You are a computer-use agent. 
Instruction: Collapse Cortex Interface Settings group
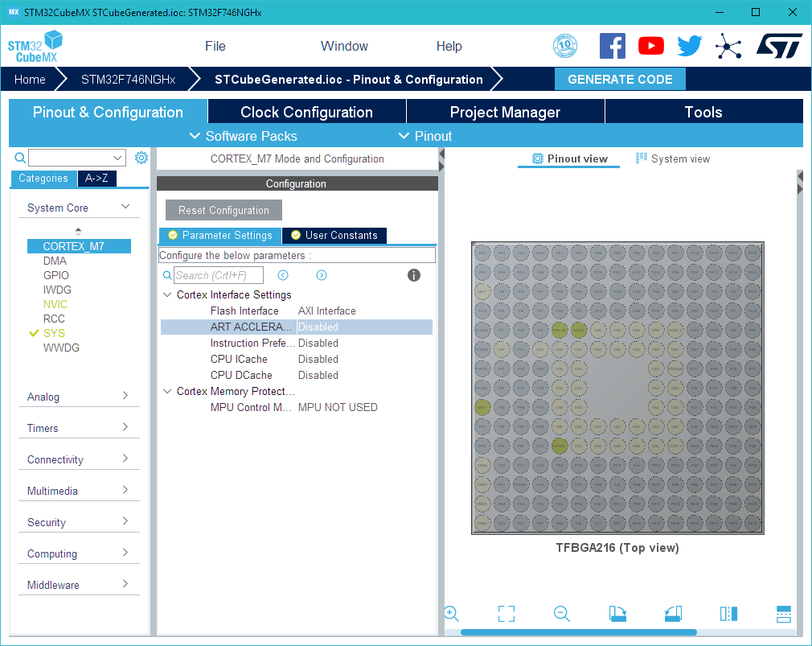pos(167,294)
